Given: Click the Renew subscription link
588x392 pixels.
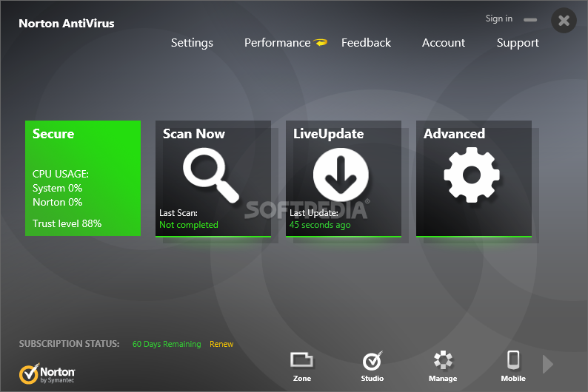Looking at the screenshot, I should [x=221, y=344].
